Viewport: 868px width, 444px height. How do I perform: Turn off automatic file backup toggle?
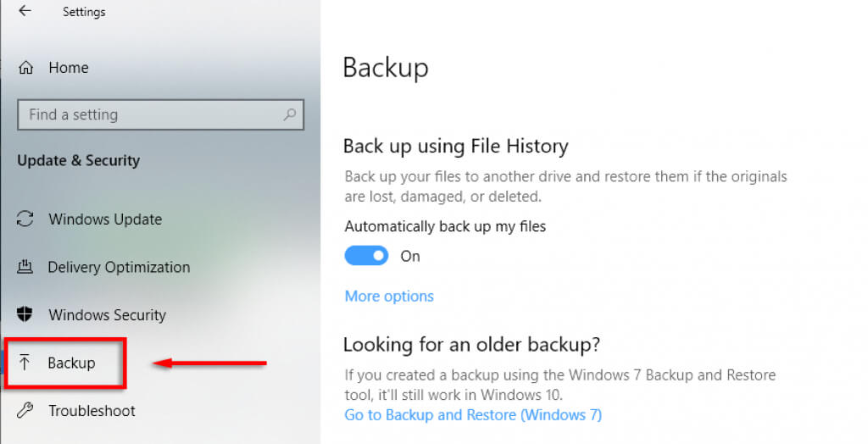pos(366,256)
